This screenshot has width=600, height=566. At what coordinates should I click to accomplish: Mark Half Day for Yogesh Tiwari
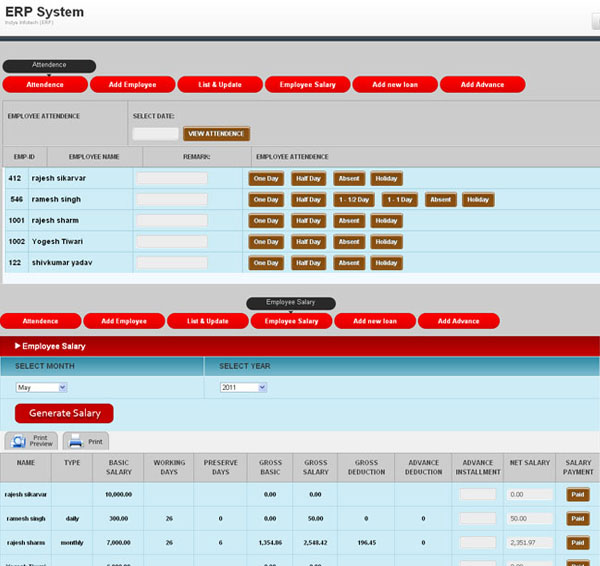point(308,242)
